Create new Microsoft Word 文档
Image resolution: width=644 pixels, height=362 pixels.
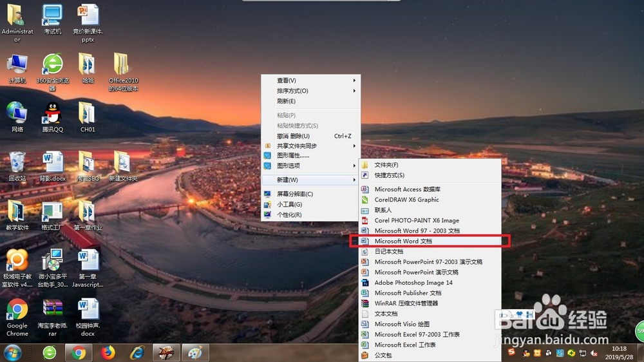pyautogui.click(x=430, y=241)
